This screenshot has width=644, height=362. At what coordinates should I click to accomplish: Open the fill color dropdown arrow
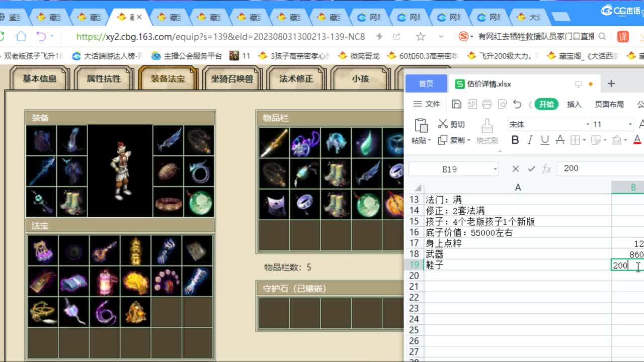point(625,140)
